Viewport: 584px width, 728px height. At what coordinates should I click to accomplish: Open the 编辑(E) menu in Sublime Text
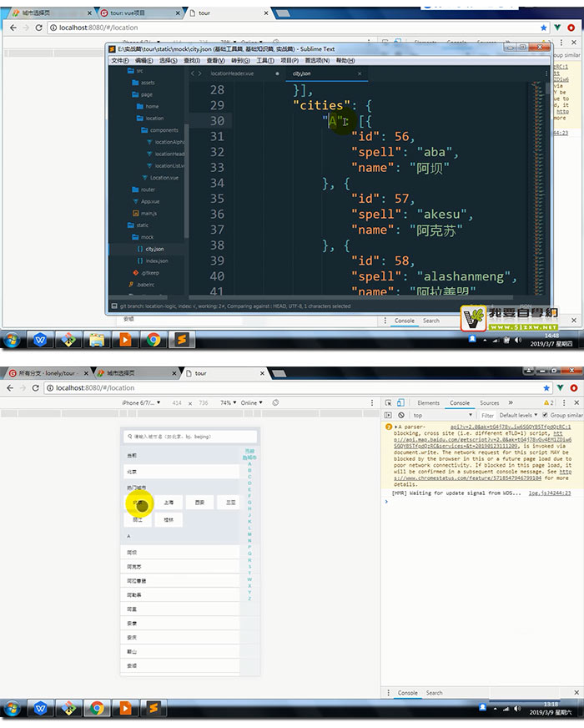pos(143,61)
